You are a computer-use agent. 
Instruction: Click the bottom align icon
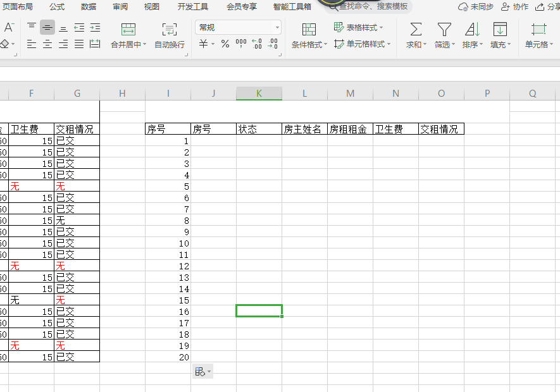coord(63,28)
